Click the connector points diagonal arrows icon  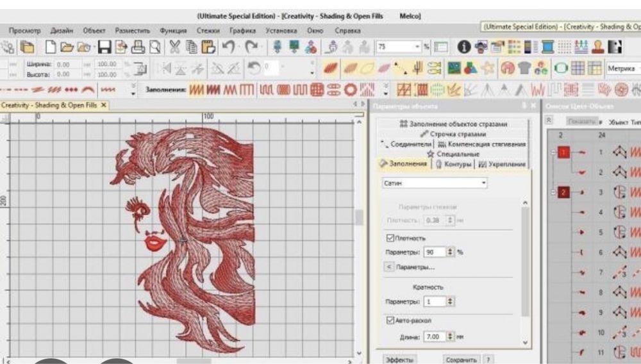400,68
